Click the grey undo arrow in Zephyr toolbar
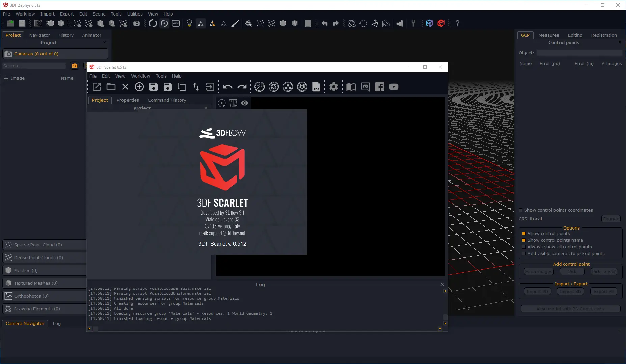626x364 pixels. coord(324,23)
